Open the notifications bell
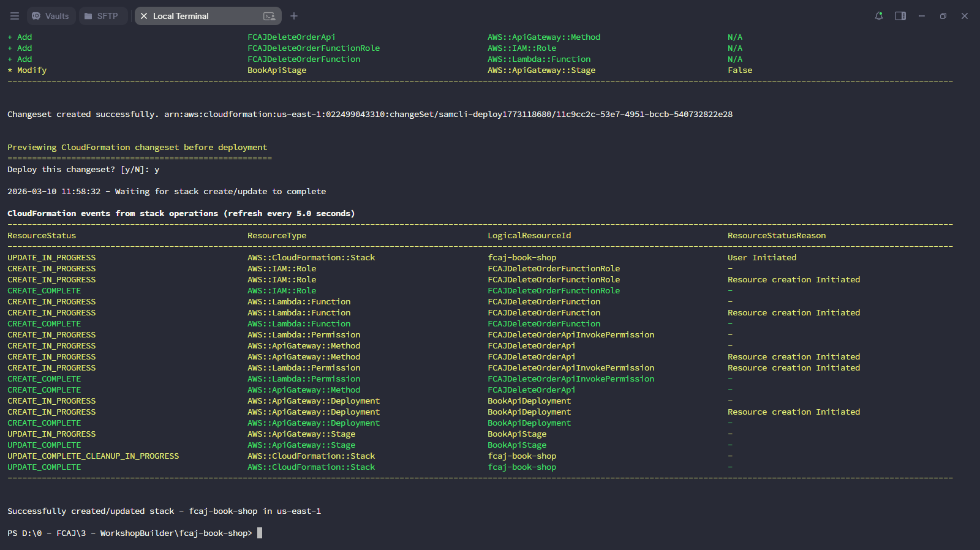The width and height of the screenshot is (980, 550). point(879,16)
